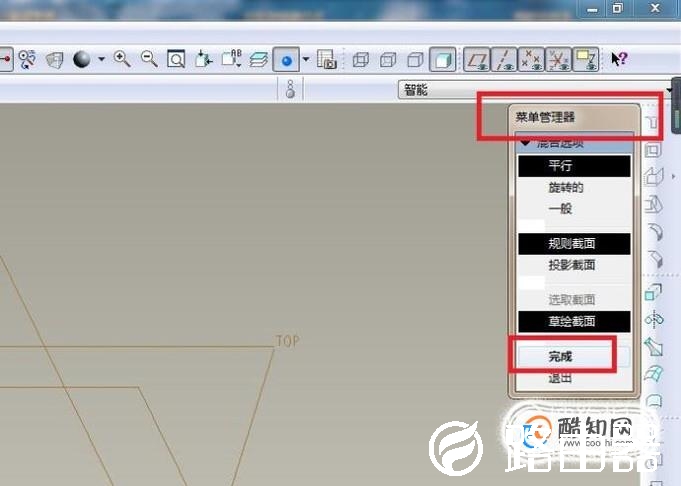The image size is (681, 486).
Task: Select the Draft tool in the side toolbar
Action: (x=654, y=205)
